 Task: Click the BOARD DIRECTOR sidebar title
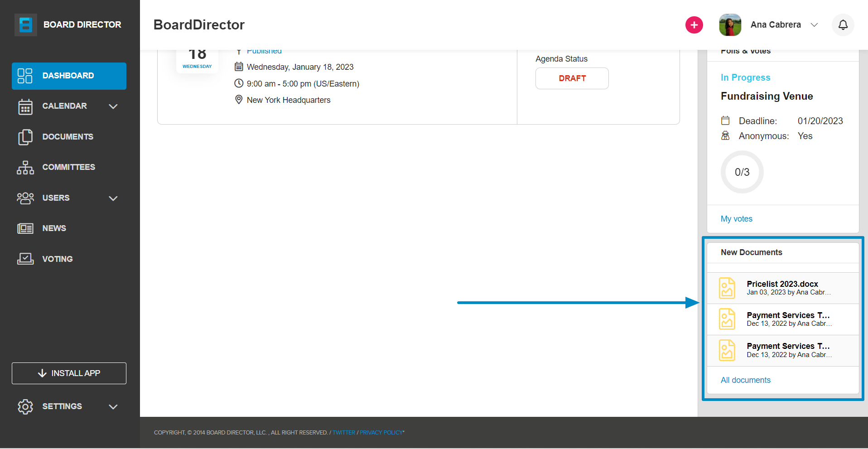(x=82, y=24)
